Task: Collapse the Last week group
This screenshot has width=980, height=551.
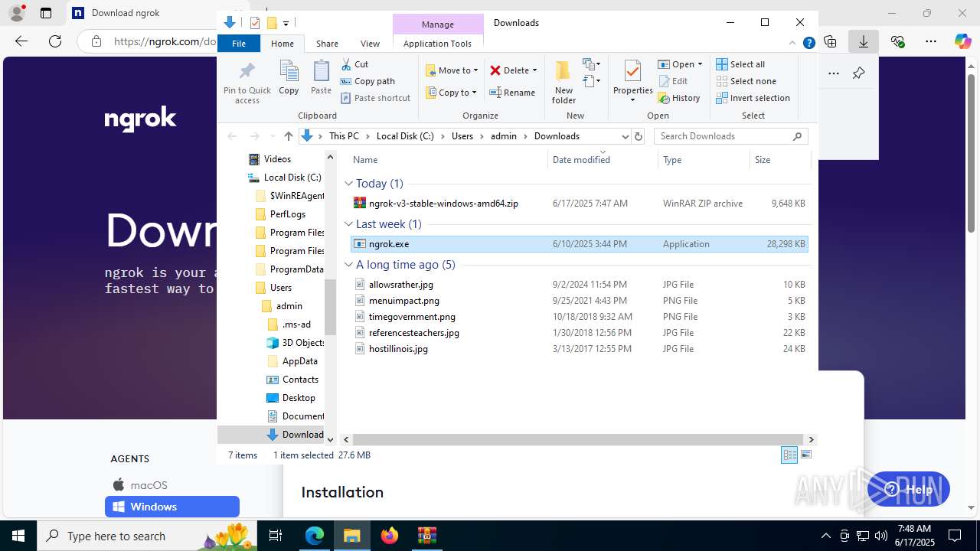Action: click(348, 224)
